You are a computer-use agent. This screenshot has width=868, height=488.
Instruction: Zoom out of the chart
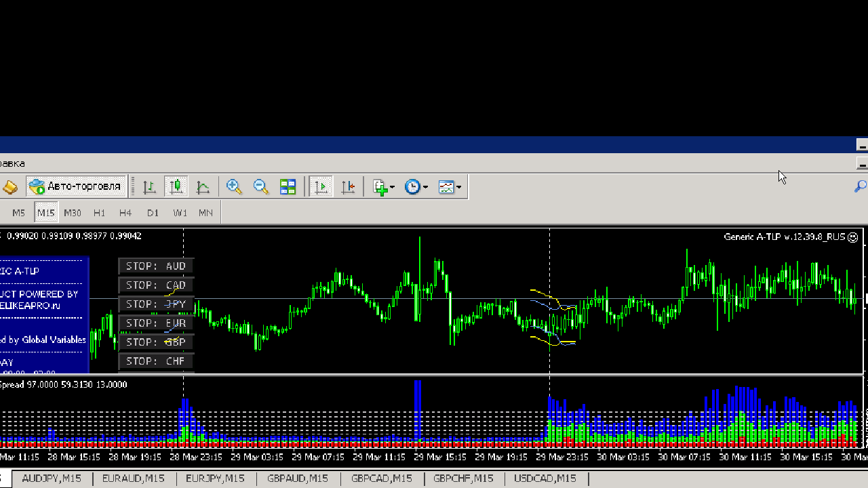click(x=261, y=186)
